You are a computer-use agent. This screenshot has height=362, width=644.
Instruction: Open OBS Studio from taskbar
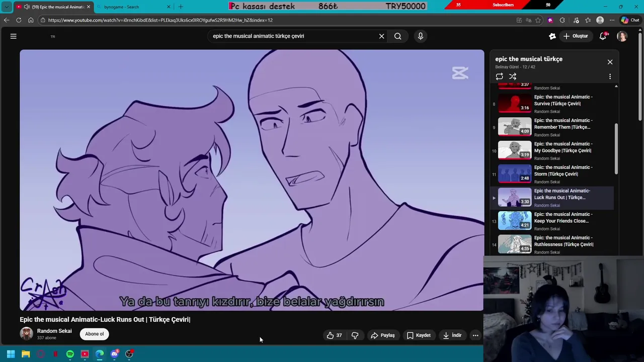[x=129, y=354]
